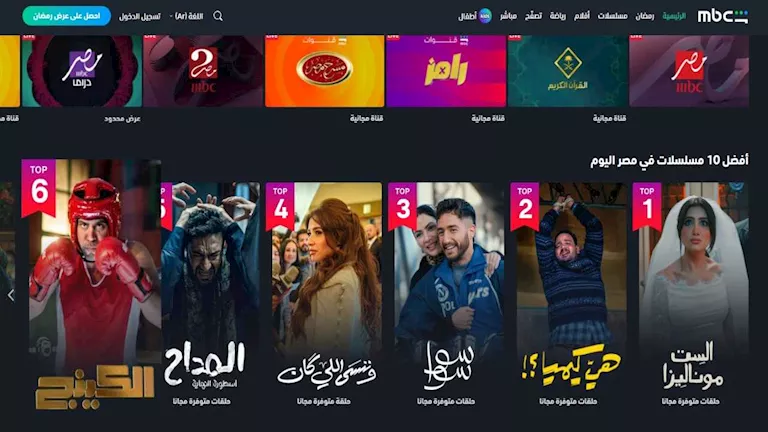Open the Kids section round icon

(x=485, y=16)
